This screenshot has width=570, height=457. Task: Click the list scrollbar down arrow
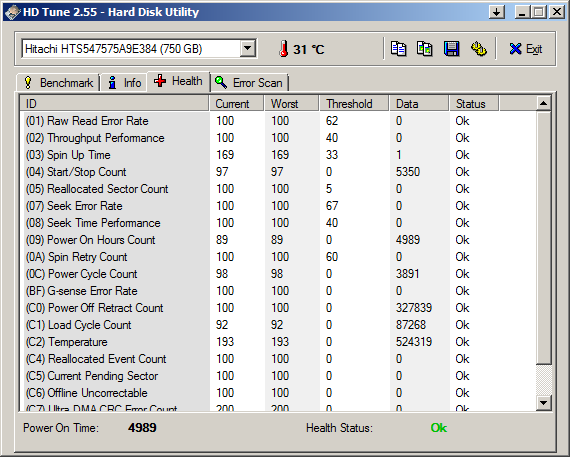(x=543, y=402)
